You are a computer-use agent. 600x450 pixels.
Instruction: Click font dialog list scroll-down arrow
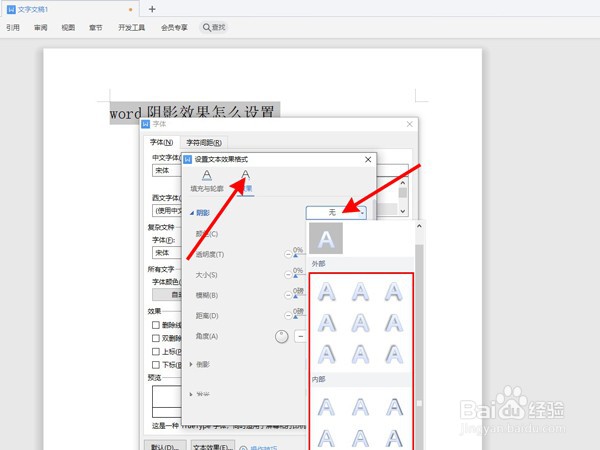403,211
